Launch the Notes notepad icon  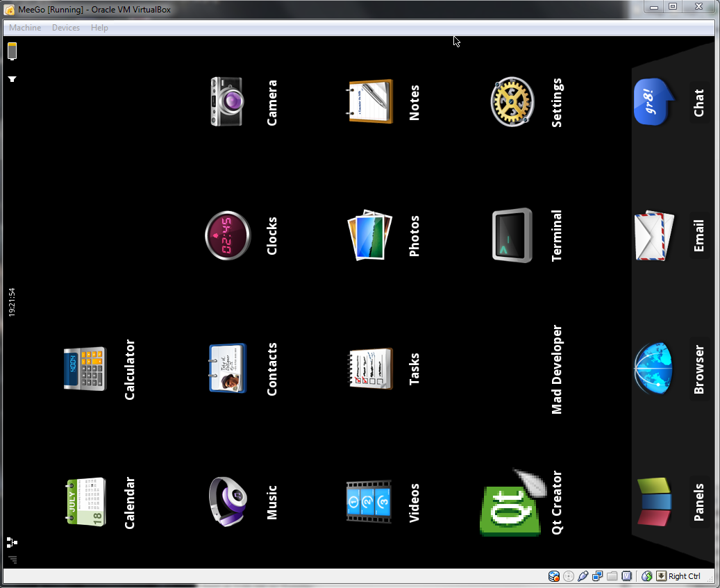(369, 101)
